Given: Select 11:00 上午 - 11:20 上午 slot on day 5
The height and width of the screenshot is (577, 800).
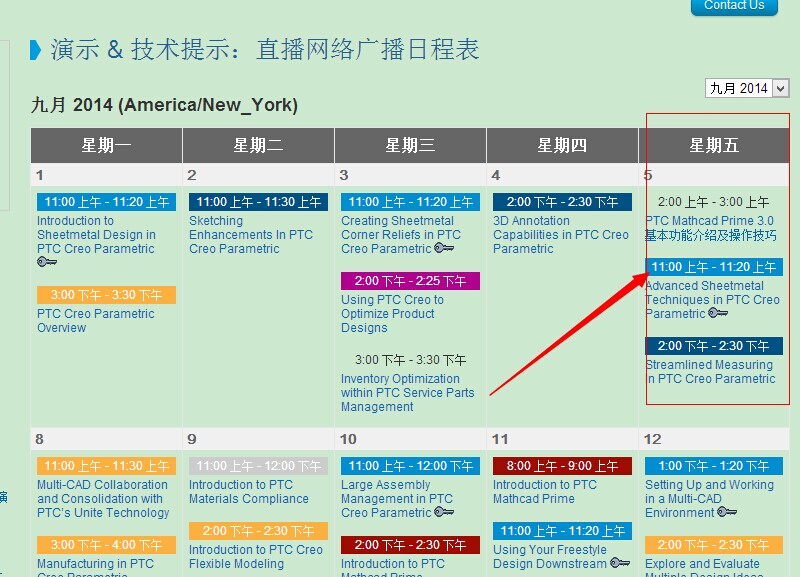Looking at the screenshot, I should click(713, 267).
